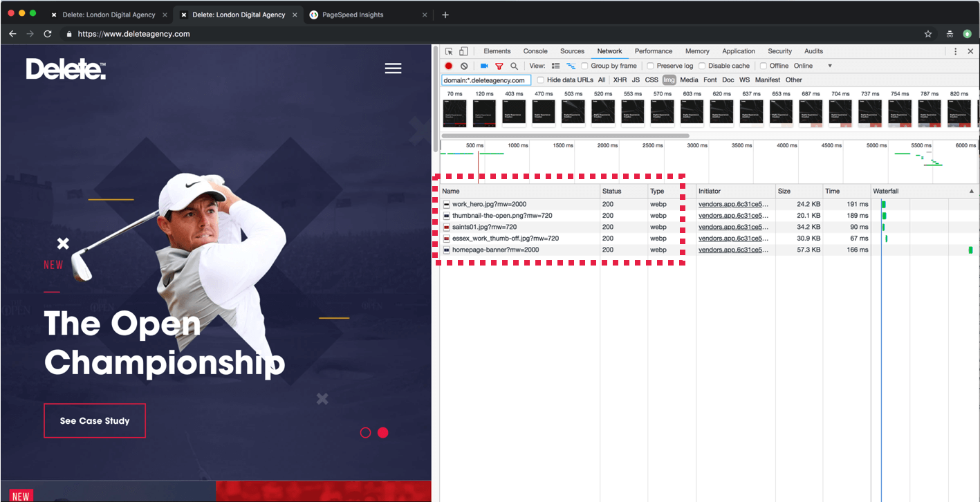Check the Preserve log option

pyautogui.click(x=649, y=66)
